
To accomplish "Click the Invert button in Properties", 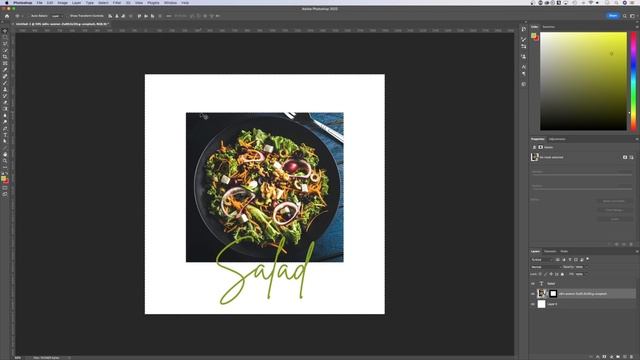I will tap(614, 219).
